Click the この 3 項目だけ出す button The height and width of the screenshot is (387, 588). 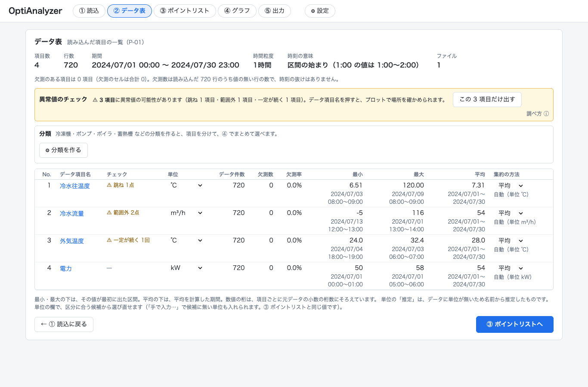pyautogui.click(x=487, y=99)
